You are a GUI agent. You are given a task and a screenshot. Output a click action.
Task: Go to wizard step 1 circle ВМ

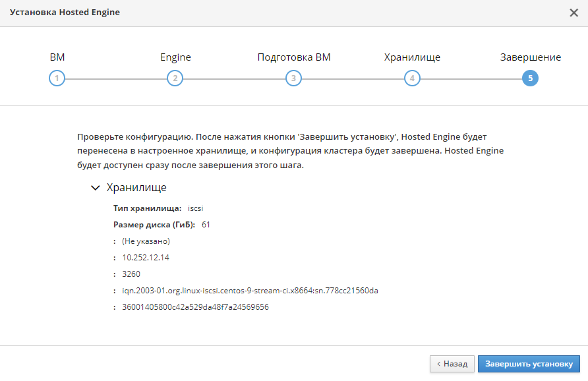tap(57, 78)
